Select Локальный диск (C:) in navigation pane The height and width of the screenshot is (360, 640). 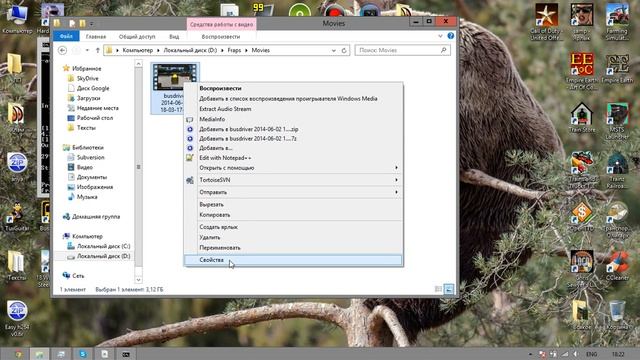pyautogui.click(x=103, y=246)
